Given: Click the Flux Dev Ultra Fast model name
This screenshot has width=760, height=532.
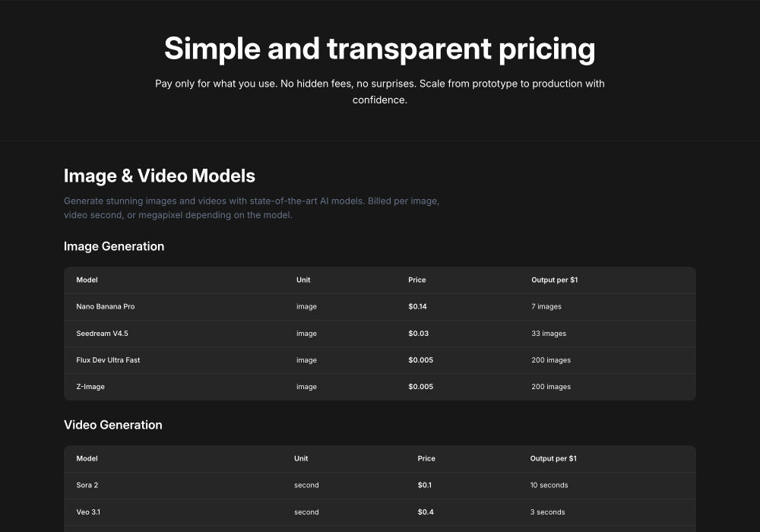Looking at the screenshot, I should tap(108, 360).
